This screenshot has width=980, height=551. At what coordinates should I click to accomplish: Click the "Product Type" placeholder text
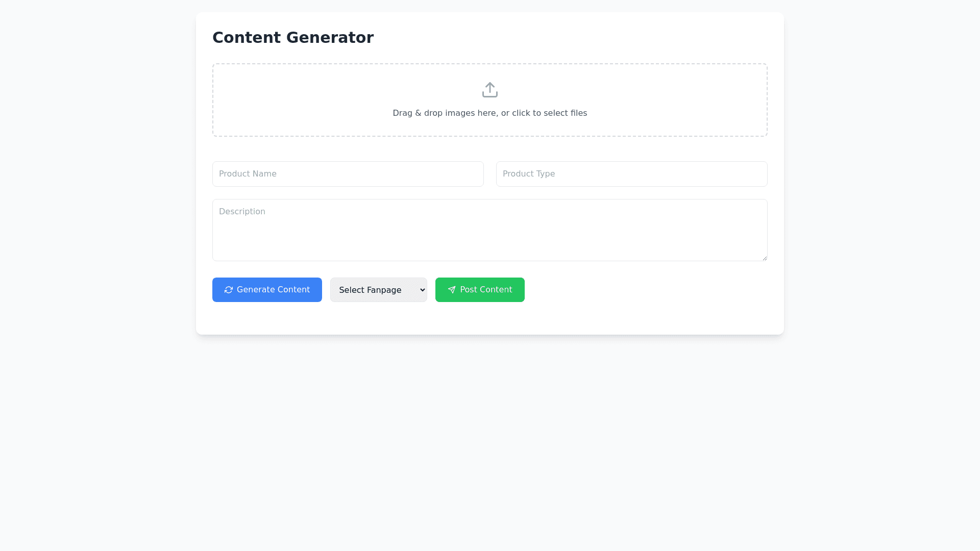point(528,174)
